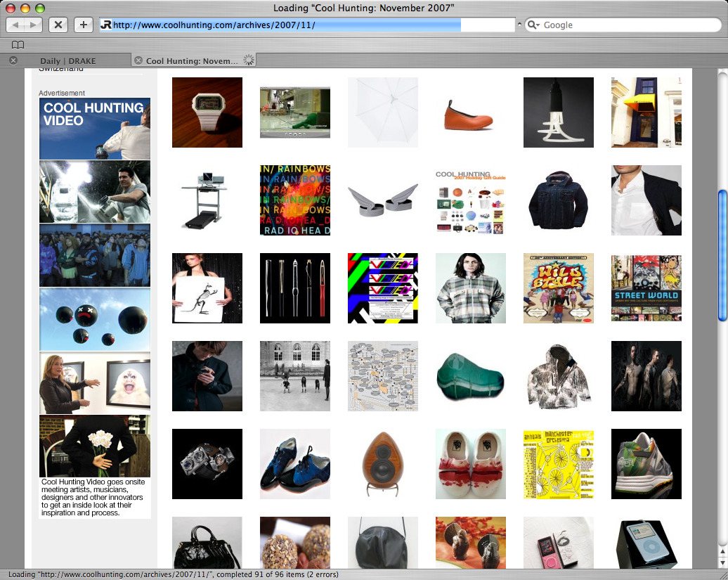Open the bookmarks book icon

[18, 44]
